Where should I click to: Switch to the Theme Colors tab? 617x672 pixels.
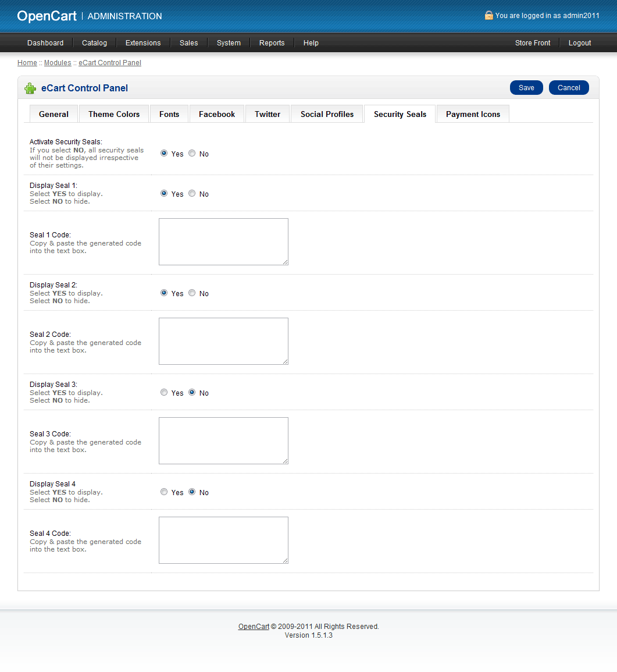(x=114, y=114)
